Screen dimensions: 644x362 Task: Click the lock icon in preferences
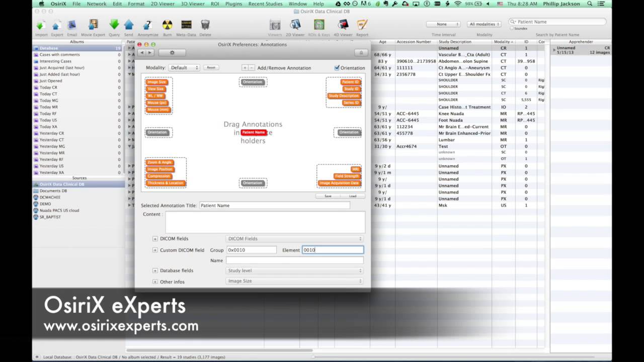click(361, 53)
